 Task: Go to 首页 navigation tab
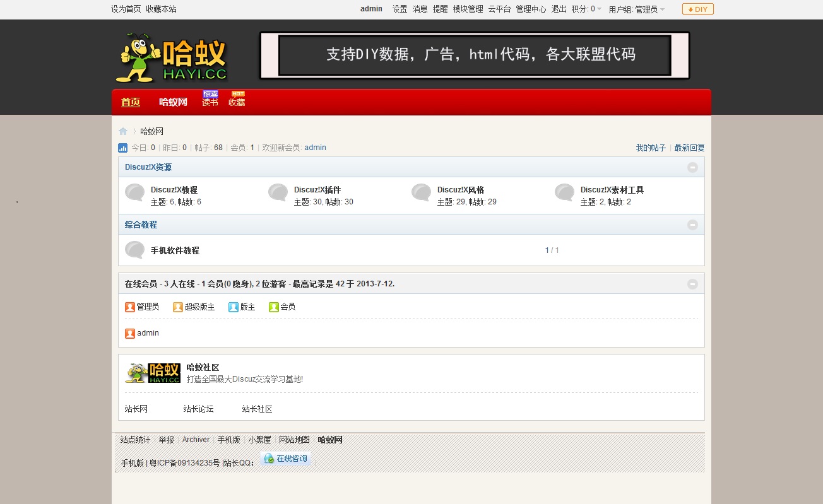(x=131, y=102)
